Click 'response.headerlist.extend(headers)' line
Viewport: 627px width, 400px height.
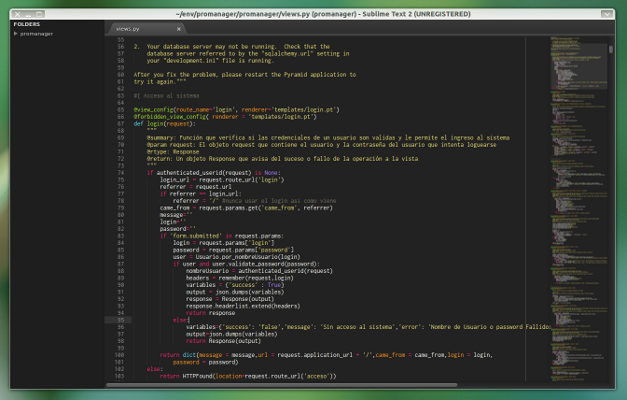[x=243, y=306]
